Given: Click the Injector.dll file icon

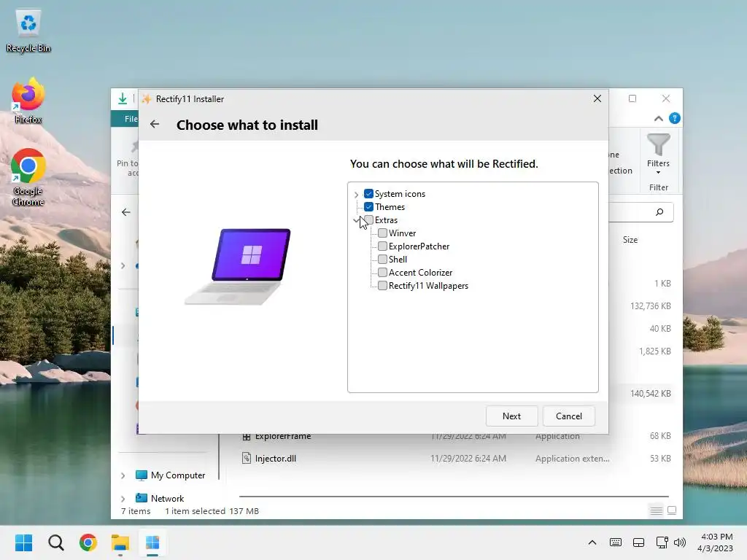Looking at the screenshot, I should pos(247,458).
